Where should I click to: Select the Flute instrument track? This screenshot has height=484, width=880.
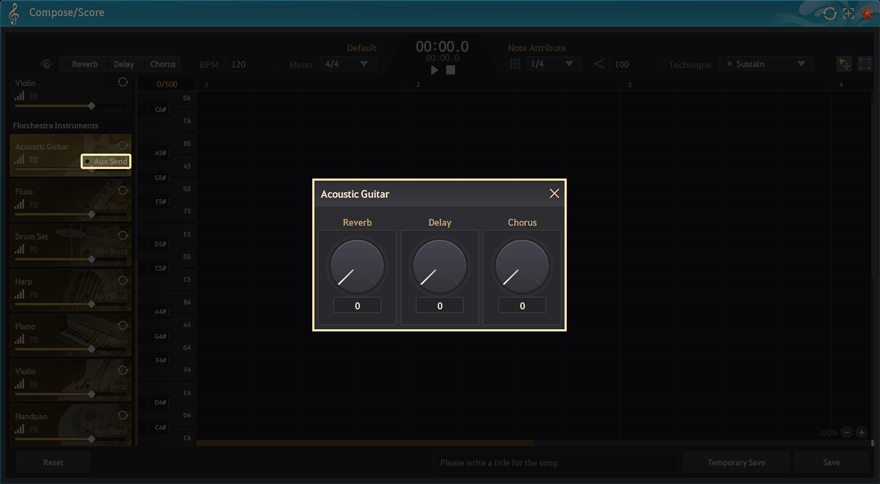[x=71, y=200]
